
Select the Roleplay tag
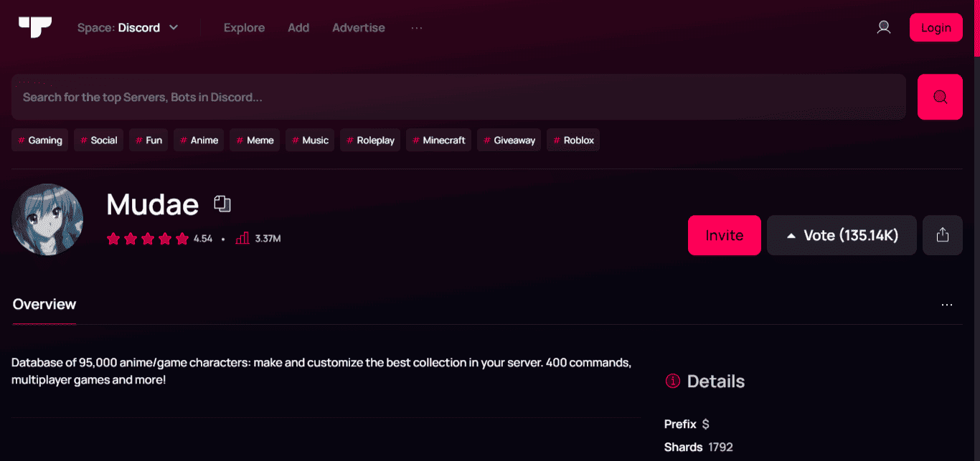click(371, 141)
